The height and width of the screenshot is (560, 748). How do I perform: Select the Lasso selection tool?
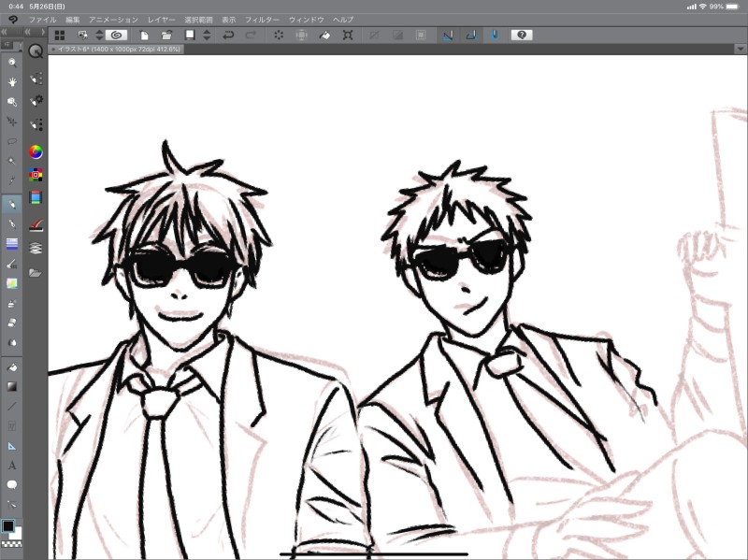point(12,141)
